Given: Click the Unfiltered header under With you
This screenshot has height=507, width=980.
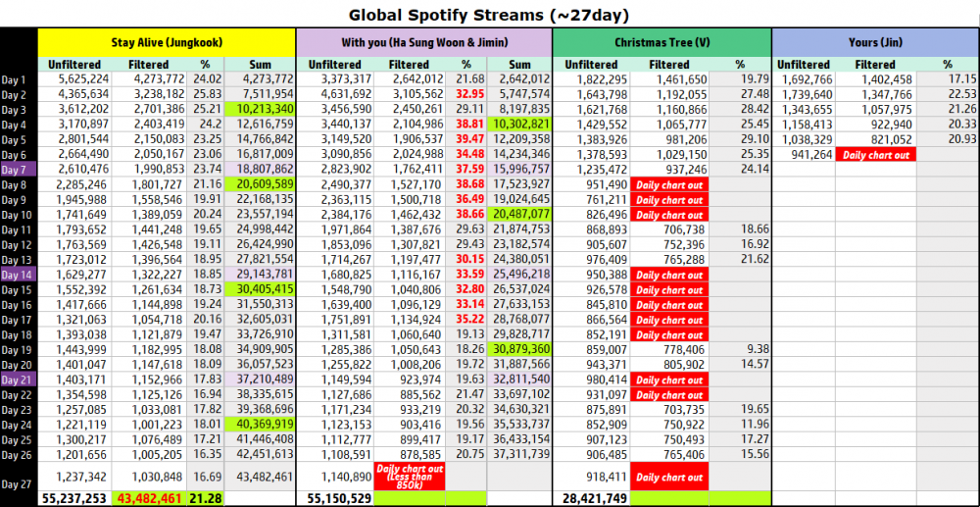Looking at the screenshot, I should pos(334,65).
